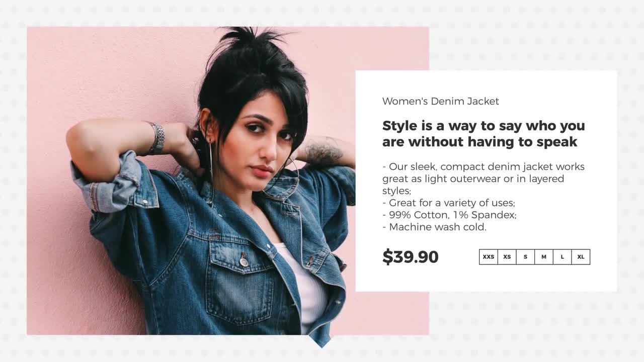The width and height of the screenshot is (644, 362).
Task: Open the Women's Denim Jacket title
Action: (x=440, y=101)
